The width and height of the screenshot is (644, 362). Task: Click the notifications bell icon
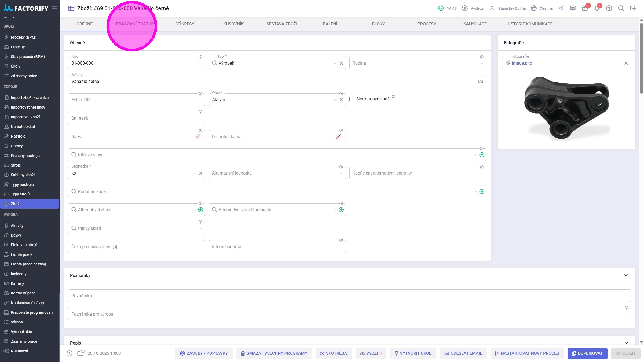tap(597, 8)
